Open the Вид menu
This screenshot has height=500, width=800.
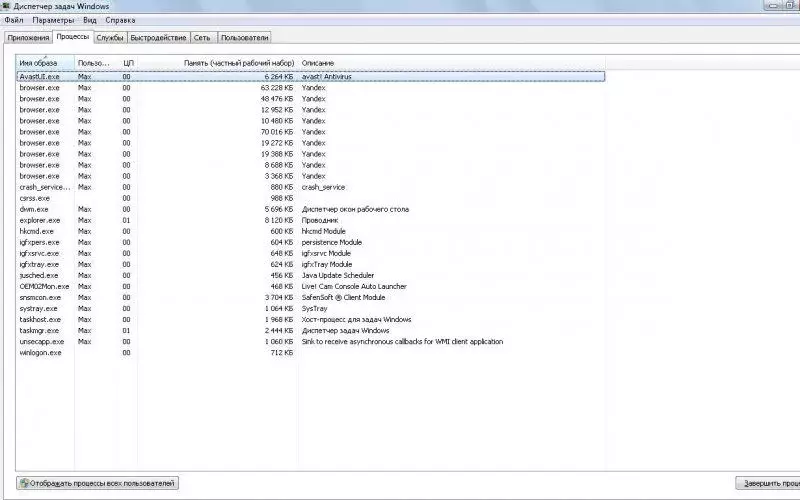(x=90, y=20)
